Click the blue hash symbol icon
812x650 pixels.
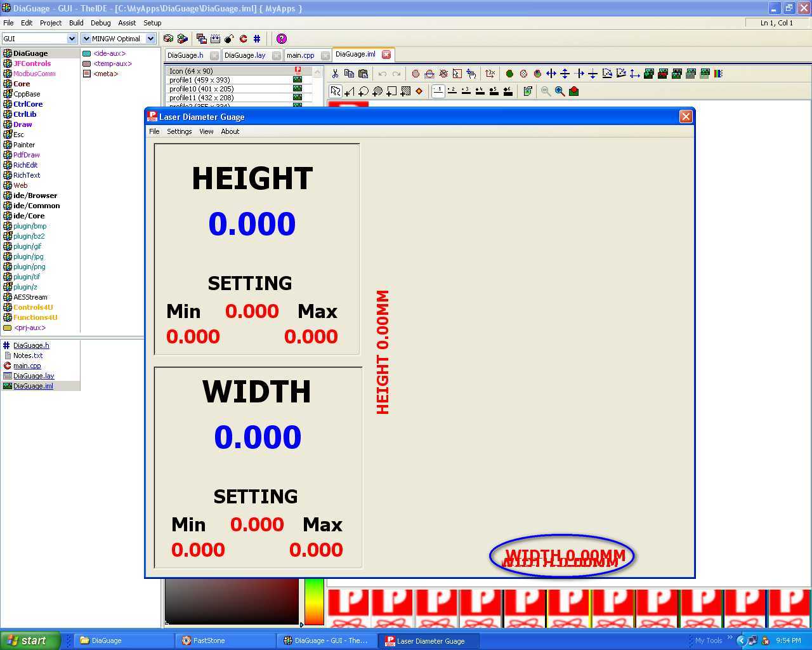[257, 39]
